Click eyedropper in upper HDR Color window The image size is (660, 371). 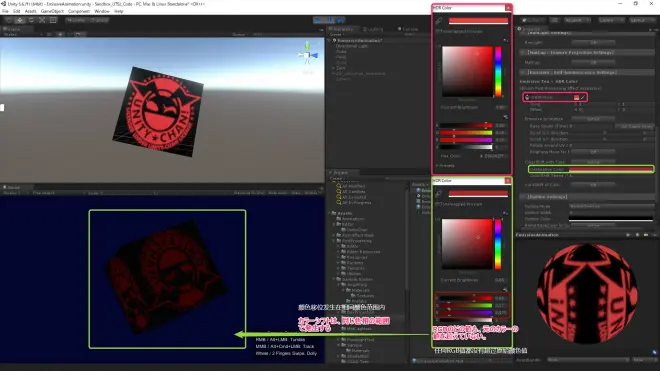point(439,21)
